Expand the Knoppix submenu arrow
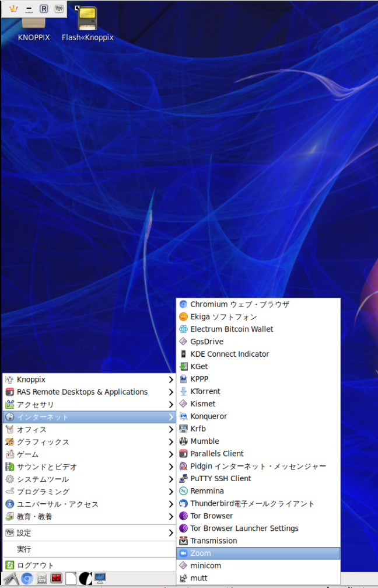The width and height of the screenshot is (378, 588). click(x=171, y=380)
